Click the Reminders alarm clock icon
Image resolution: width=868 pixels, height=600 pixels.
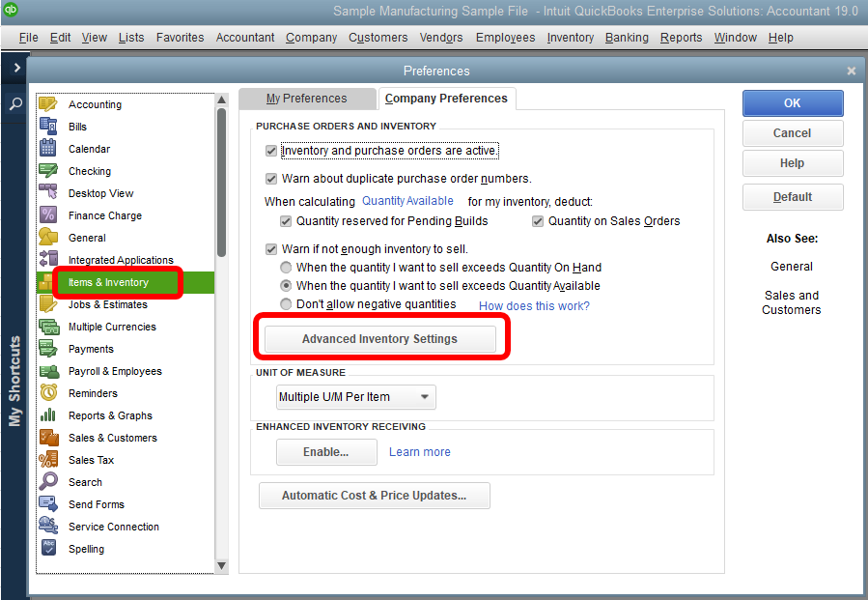pyautogui.click(x=48, y=393)
